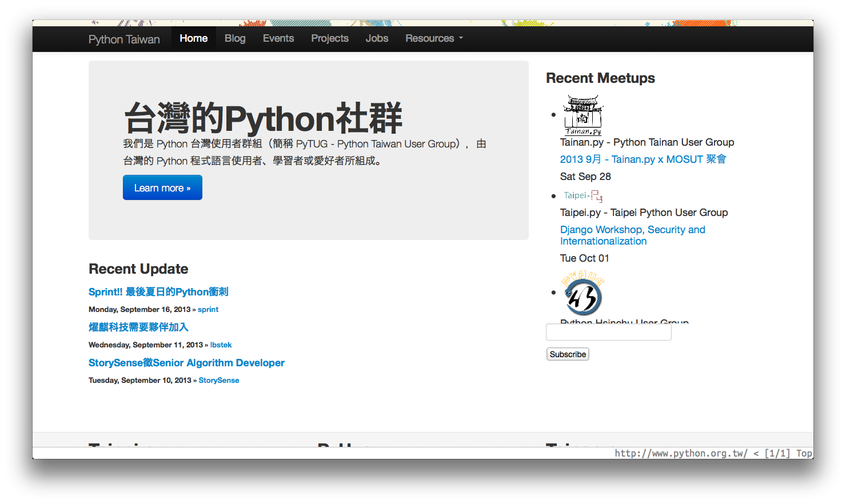Screen dimensions: 846x504
Task: Open StorySense徵Senior Algorithm Developer post
Action: tap(186, 363)
